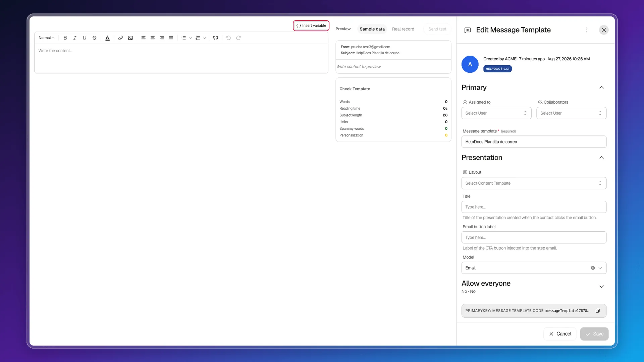
Task: Click the Cancel button
Action: point(560,334)
